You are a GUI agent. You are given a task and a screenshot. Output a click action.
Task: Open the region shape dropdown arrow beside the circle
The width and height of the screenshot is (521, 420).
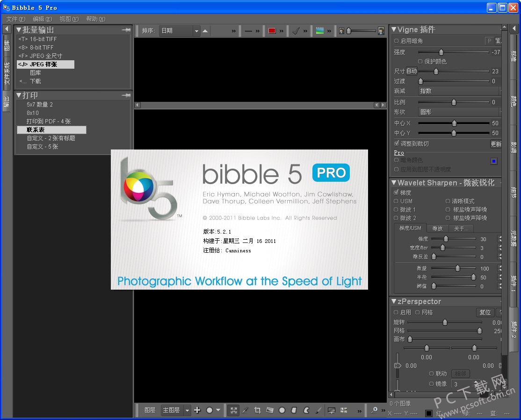click(218, 410)
